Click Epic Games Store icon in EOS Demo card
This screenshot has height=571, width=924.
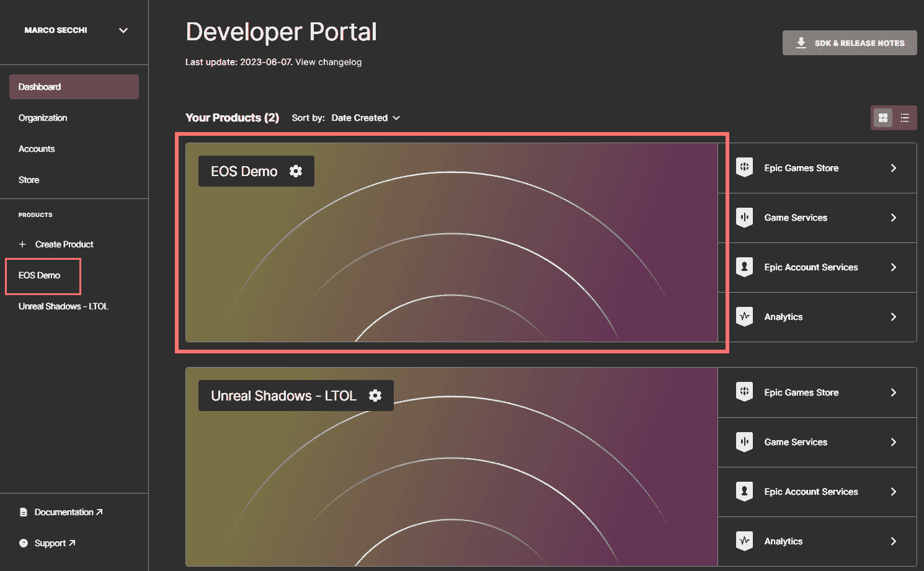point(744,167)
